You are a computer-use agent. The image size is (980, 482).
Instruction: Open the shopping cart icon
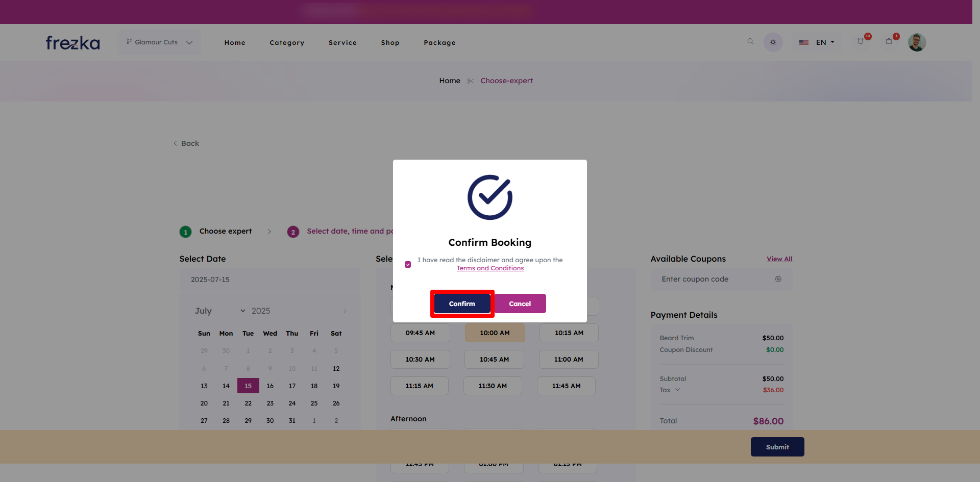point(889,42)
